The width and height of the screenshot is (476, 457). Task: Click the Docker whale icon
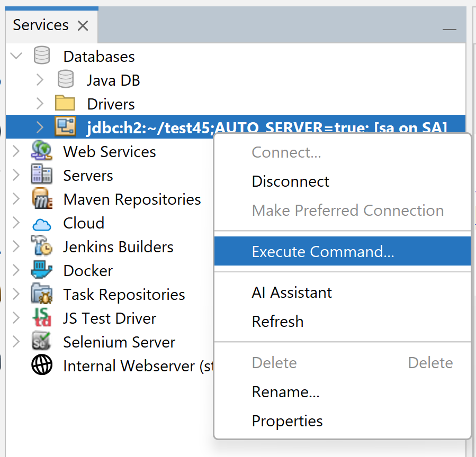click(x=41, y=270)
